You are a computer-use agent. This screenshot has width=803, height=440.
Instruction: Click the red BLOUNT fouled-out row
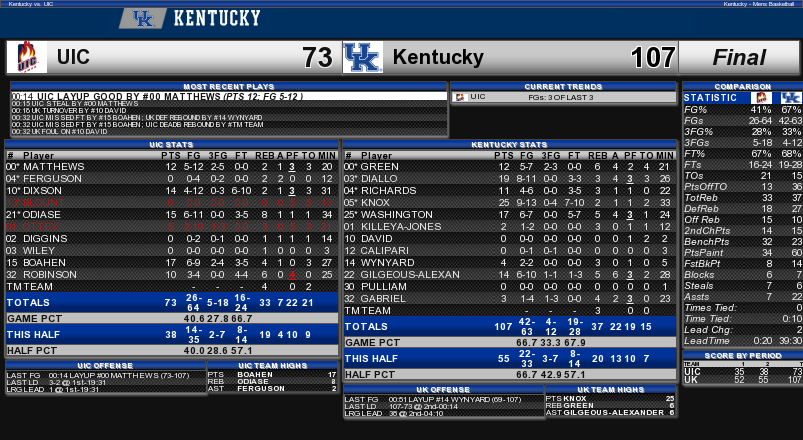[172, 202]
